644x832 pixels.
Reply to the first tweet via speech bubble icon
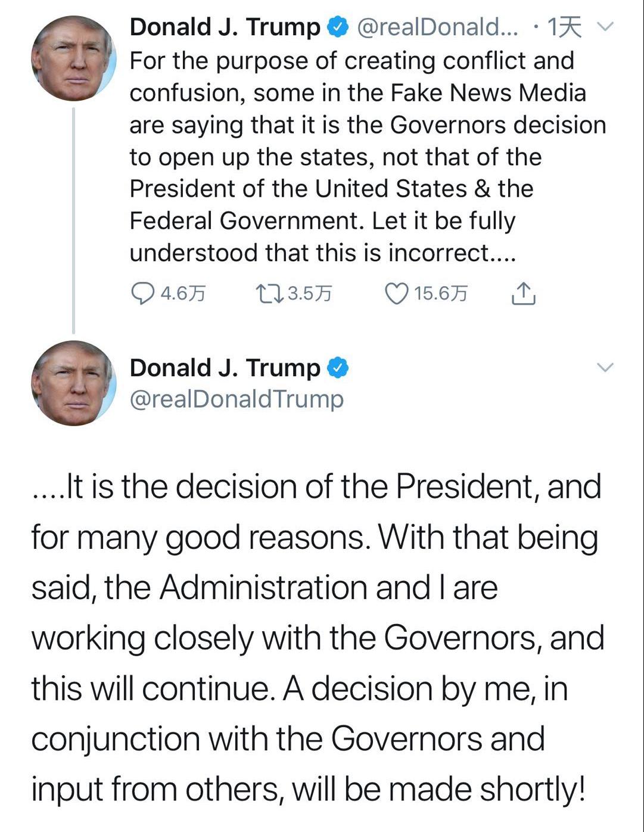(x=142, y=293)
